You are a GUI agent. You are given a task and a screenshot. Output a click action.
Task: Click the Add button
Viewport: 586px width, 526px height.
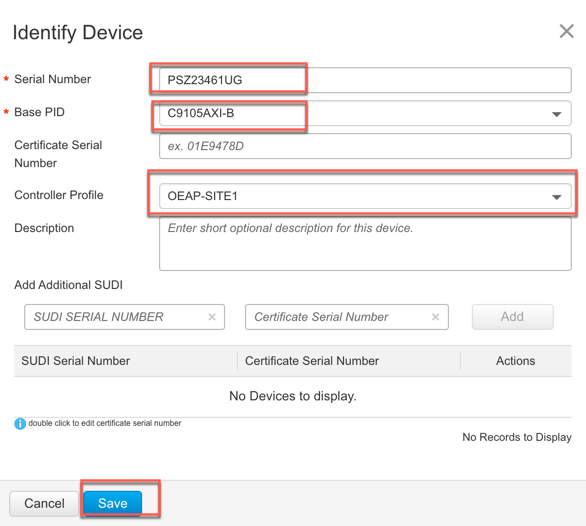512,317
